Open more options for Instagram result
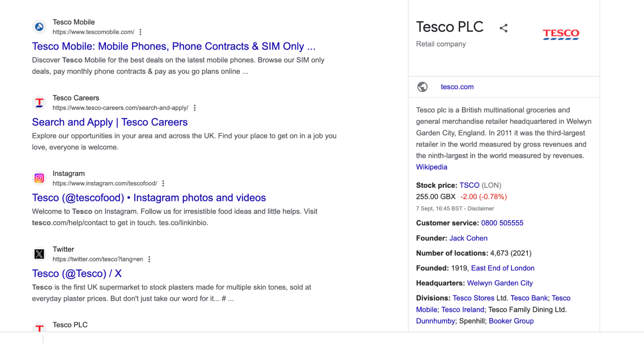The image size is (644, 343). click(x=163, y=183)
